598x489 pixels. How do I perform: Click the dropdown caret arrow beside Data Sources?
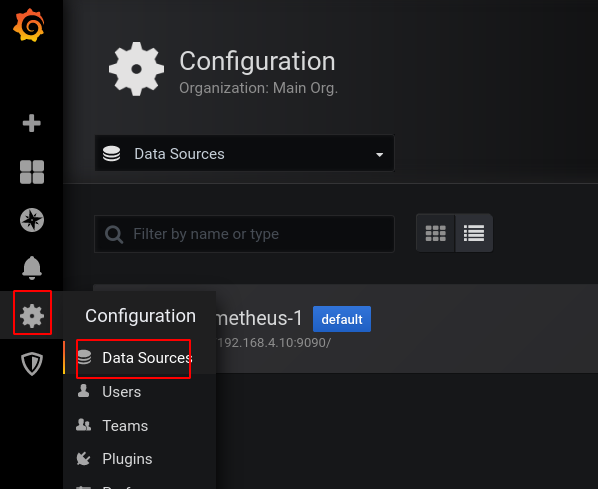point(379,154)
